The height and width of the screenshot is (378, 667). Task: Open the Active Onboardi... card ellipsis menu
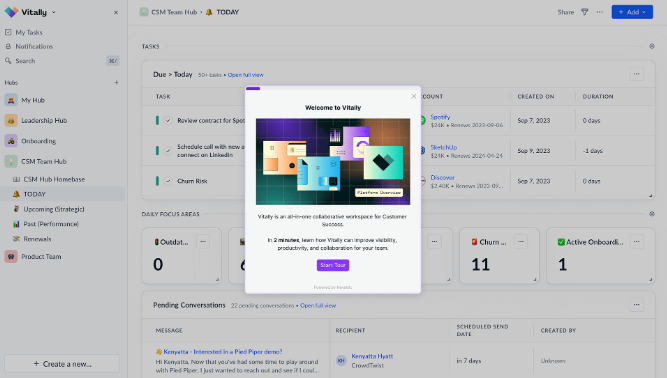tap(636, 242)
